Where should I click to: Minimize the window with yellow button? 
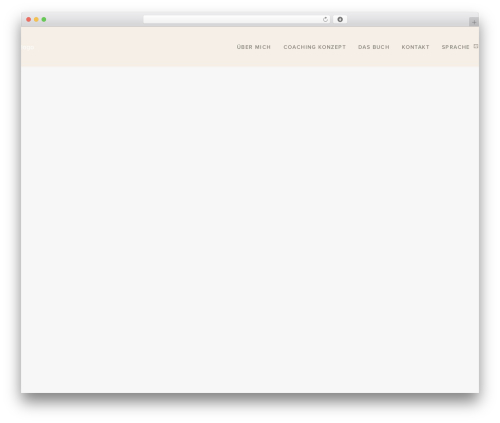36,19
